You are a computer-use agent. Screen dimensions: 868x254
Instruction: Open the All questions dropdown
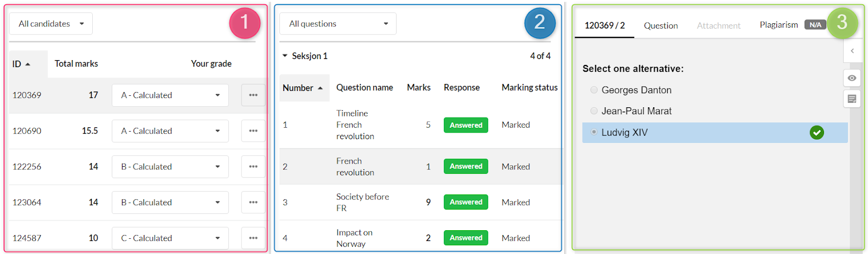pos(338,24)
